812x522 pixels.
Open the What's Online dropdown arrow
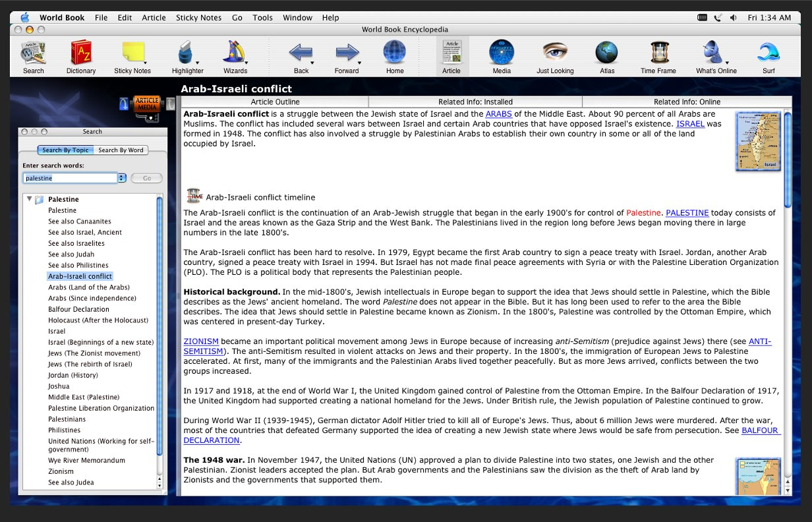pos(727,63)
